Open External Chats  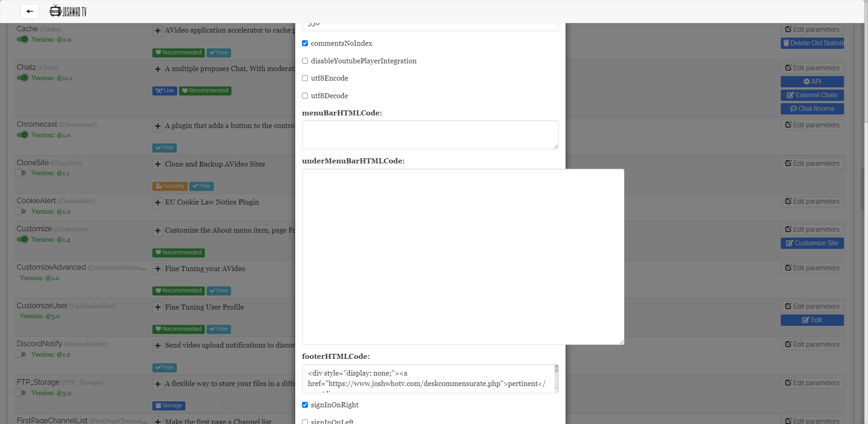click(x=812, y=95)
